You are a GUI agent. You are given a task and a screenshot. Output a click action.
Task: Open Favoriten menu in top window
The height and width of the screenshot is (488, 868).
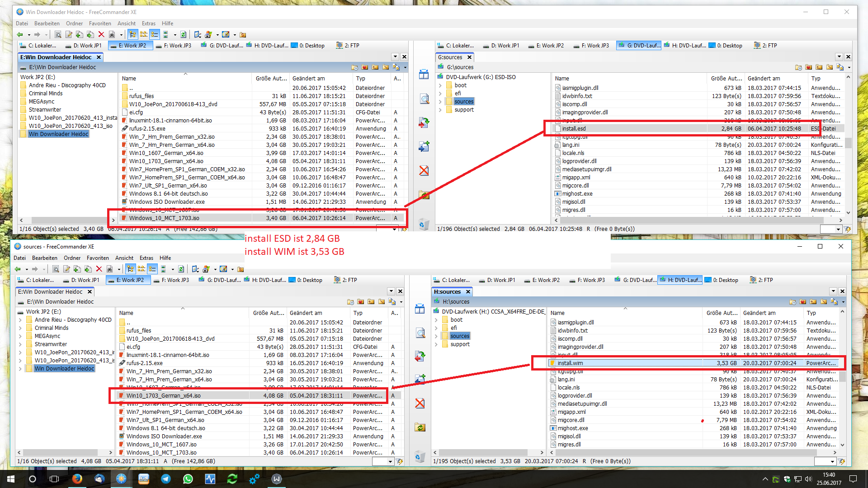[x=100, y=23]
